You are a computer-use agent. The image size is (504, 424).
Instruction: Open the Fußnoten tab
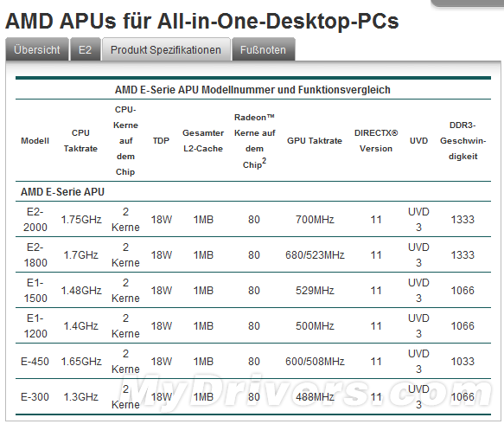tap(264, 49)
